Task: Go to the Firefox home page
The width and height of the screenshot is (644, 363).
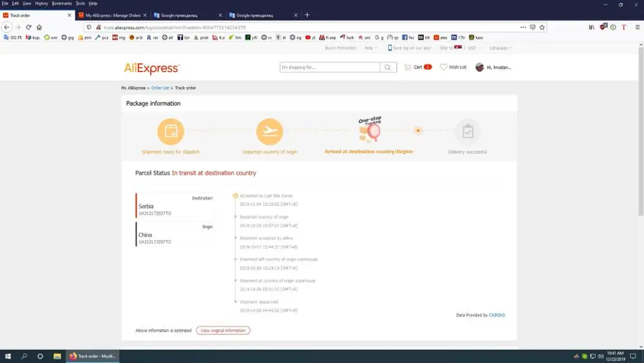Action: pyautogui.click(x=39, y=27)
